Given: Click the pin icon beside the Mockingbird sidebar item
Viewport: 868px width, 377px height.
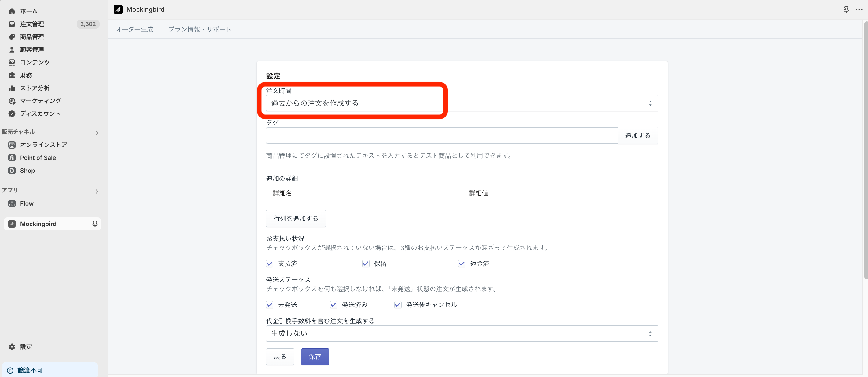Looking at the screenshot, I should click(x=95, y=224).
